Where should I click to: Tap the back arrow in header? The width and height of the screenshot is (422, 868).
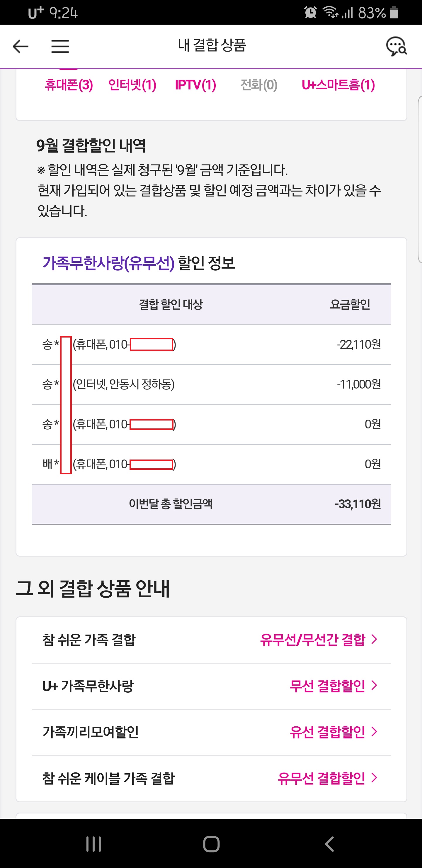pyautogui.click(x=21, y=46)
